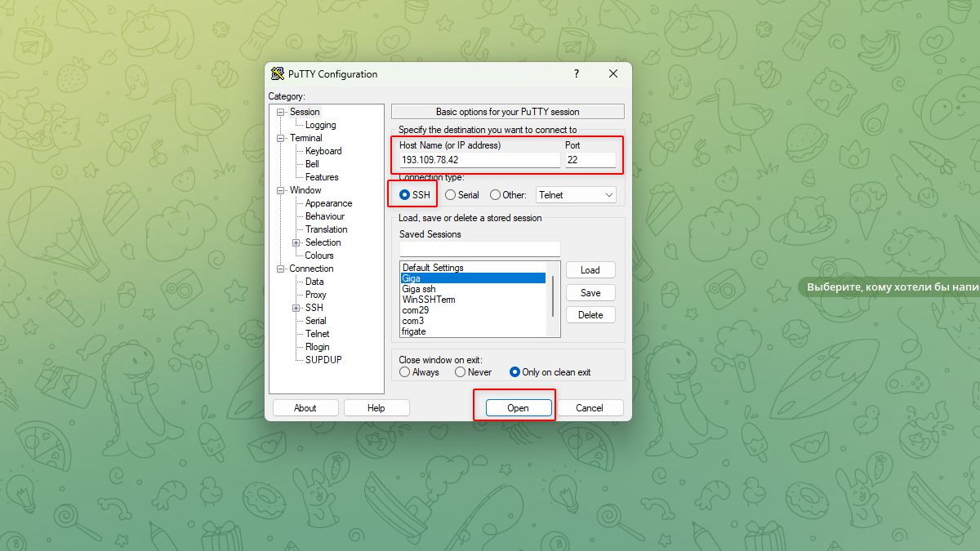Close the PuTTY Configuration window

(x=613, y=73)
